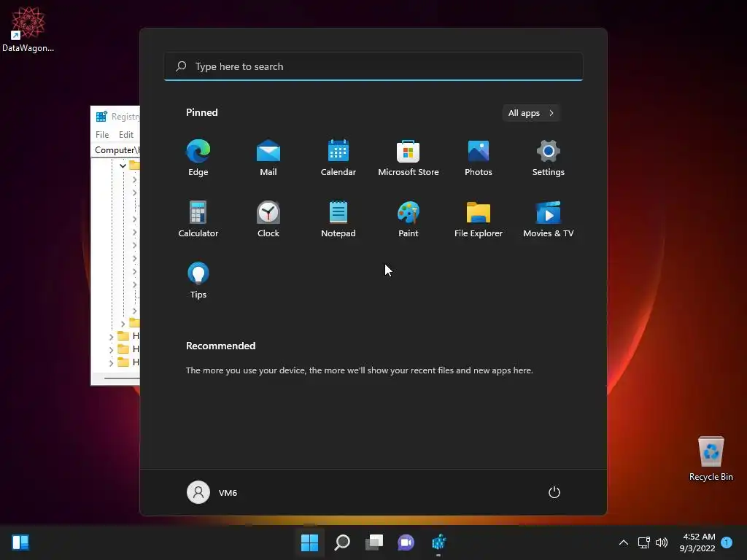Open the Clock app

(x=268, y=219)
